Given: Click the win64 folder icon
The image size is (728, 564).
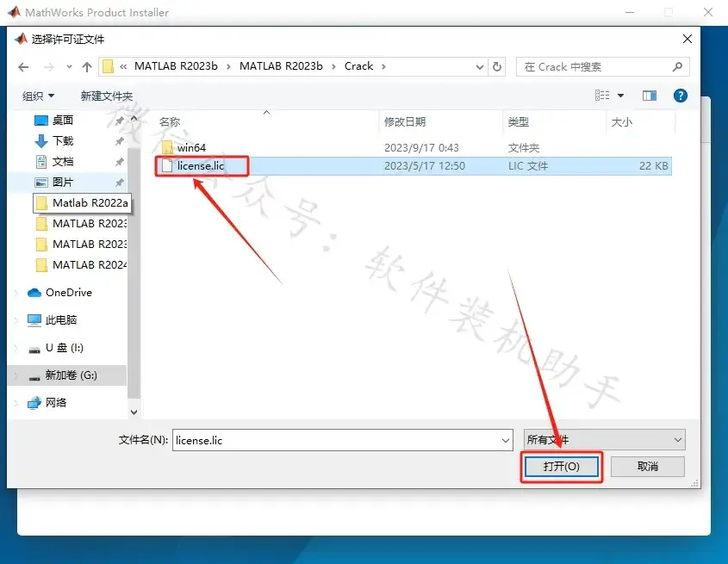Looking at the screenshot, I should click(x=167, y=147).
